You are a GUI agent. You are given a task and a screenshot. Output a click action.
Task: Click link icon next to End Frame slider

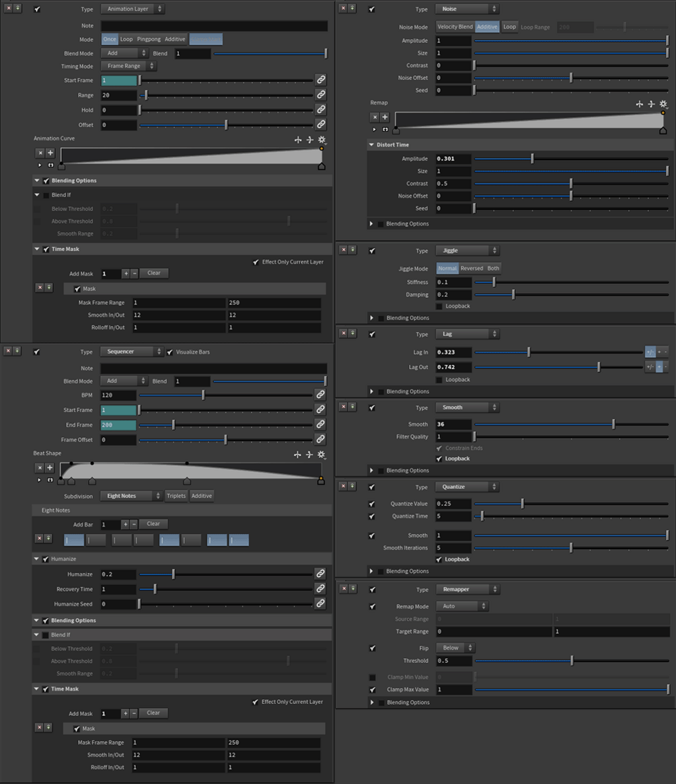pyautogui.click(x=320, y=424)
